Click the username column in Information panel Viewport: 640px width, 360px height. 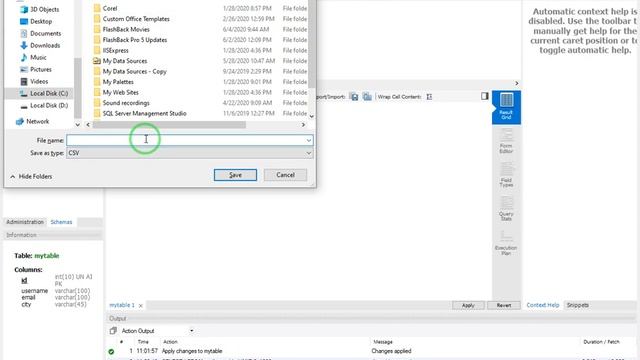[x=35, y=291]
